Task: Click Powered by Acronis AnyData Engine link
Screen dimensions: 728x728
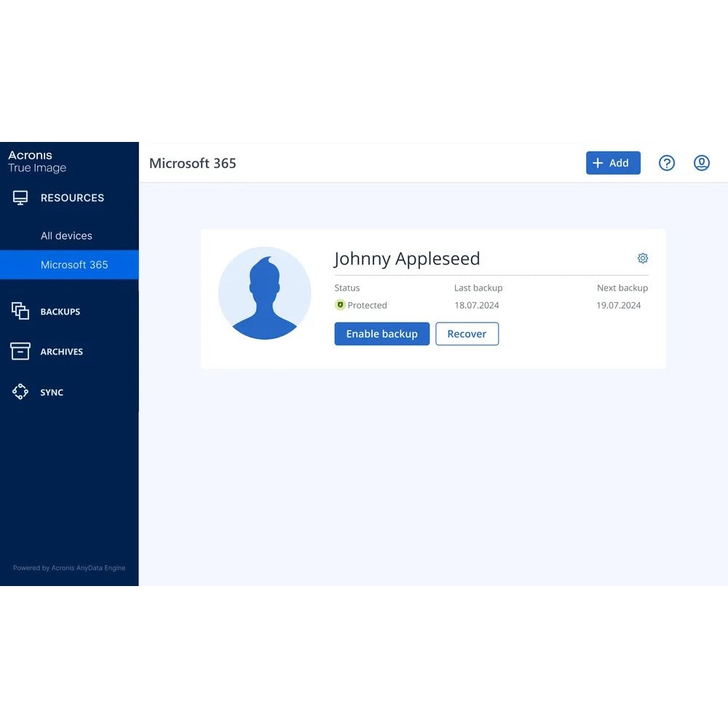Action: coord(69,568)
